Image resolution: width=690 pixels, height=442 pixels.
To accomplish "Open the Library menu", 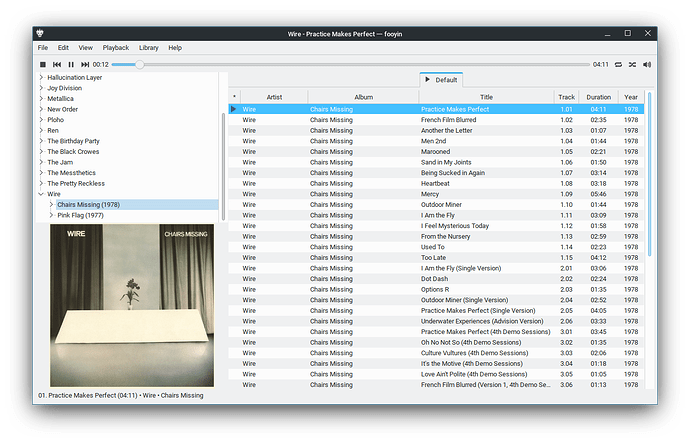I will 148,47.
